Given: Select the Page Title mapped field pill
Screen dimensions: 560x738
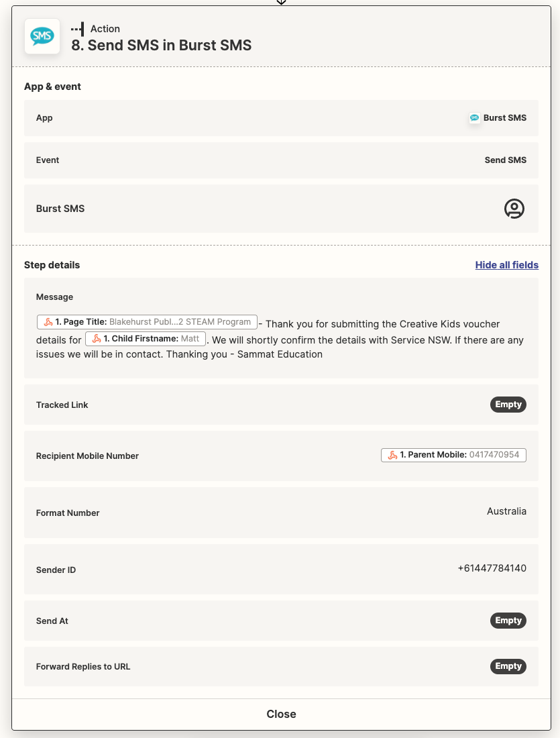Looking at the screenshot, I should [147, 322].
